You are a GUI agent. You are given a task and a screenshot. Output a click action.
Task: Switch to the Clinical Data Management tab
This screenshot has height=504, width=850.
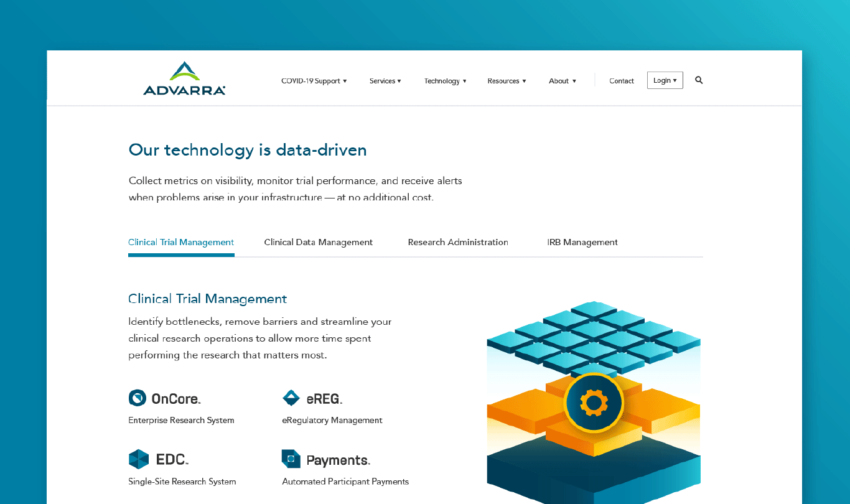(x=319, y=242)
